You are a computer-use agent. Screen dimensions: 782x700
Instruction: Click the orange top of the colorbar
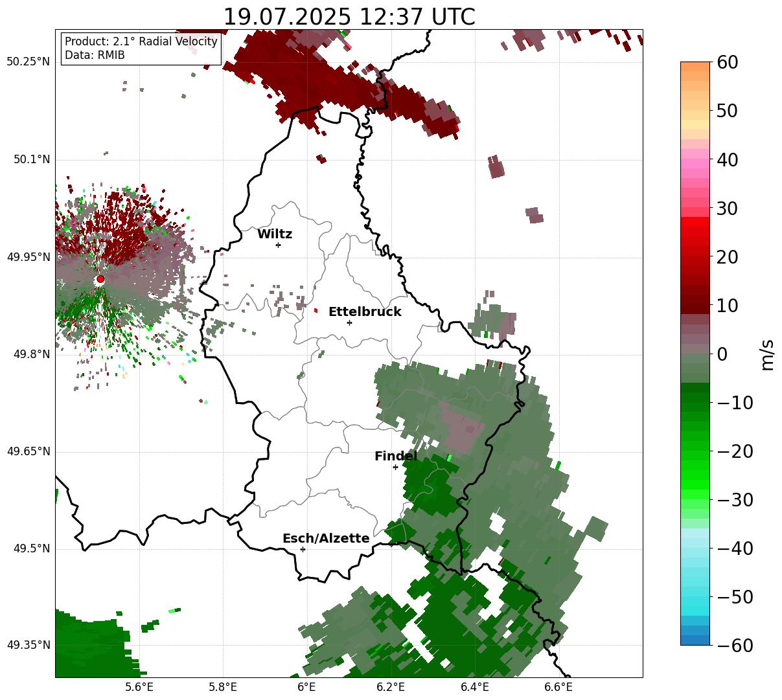click(x=695, y=67)
